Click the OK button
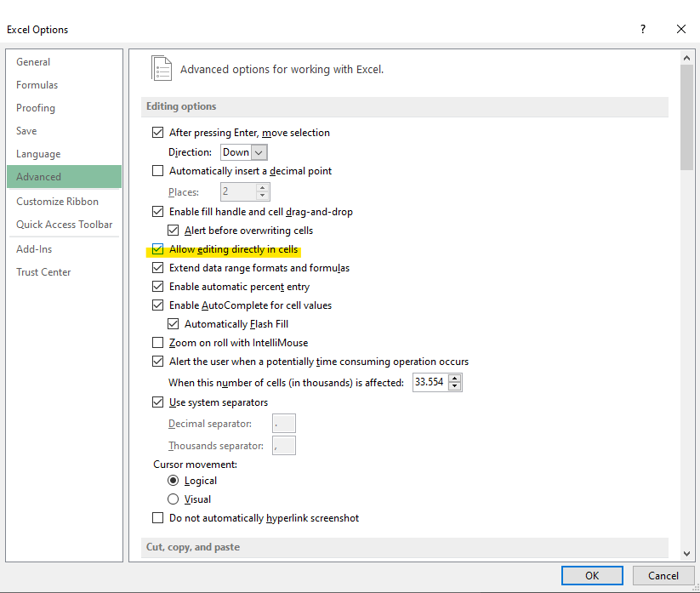This screenshot has width=700, height=593. pyautogui.click(x=592, y=576)
